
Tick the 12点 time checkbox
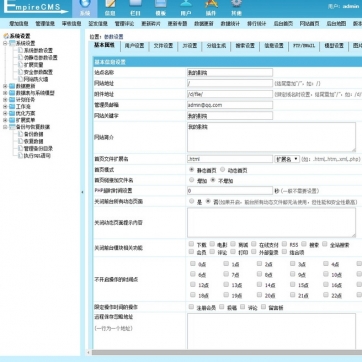tap(193, 285)
